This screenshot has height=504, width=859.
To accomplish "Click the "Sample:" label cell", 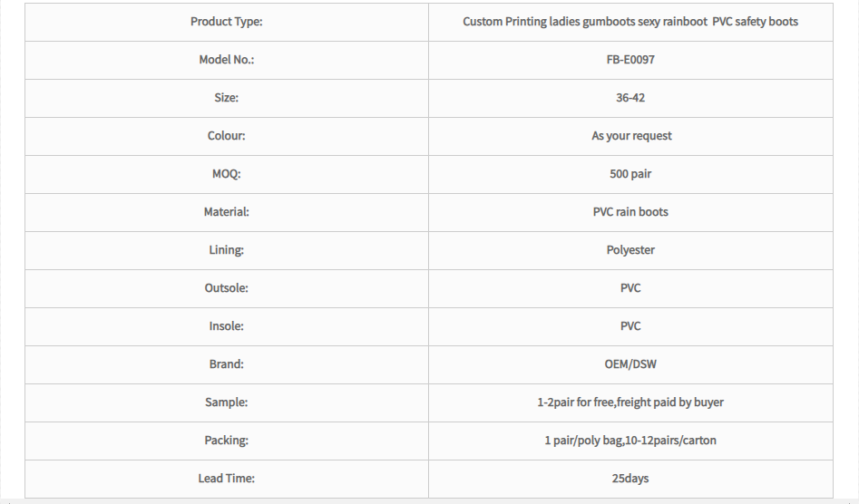I will click(x=227, y=402).
